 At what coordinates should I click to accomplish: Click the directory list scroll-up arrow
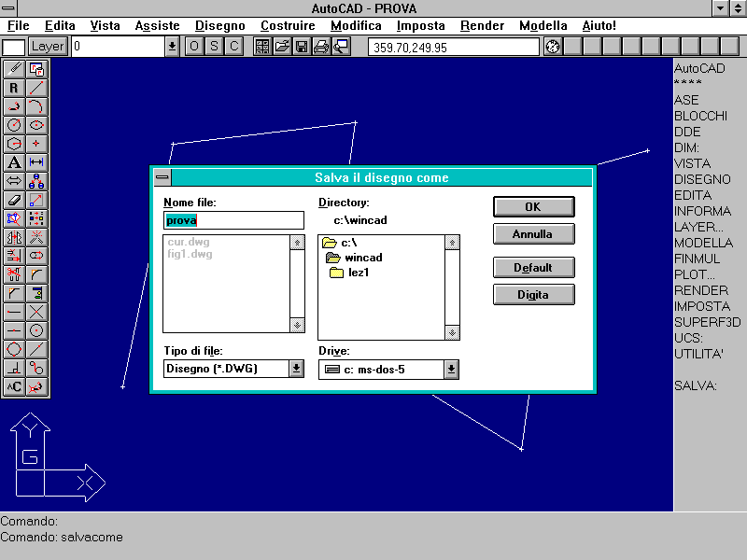[x=452, y=243]
